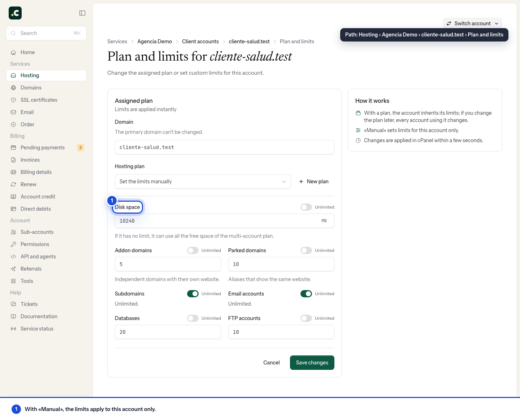
Task: Enable Unlimited for Addon domains
Action: 193,250
